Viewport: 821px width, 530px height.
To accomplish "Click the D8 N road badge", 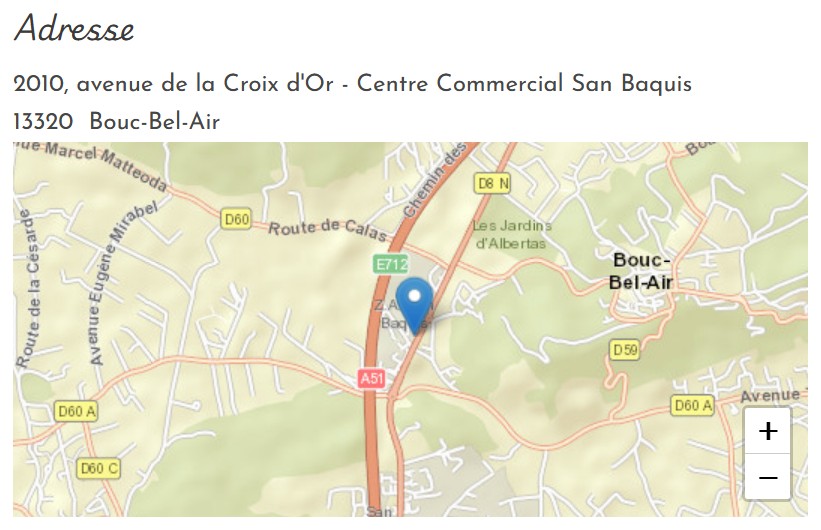I will click(x=493, y=184).
